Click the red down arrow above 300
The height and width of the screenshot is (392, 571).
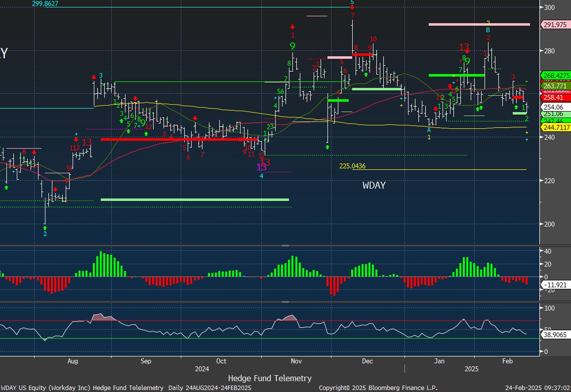[x=352, y=7]
